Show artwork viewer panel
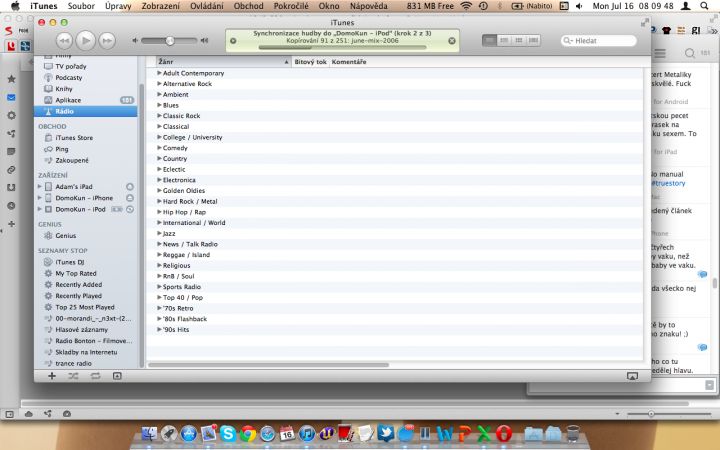This screenshot has height=450, width=720. pos(117,376)
